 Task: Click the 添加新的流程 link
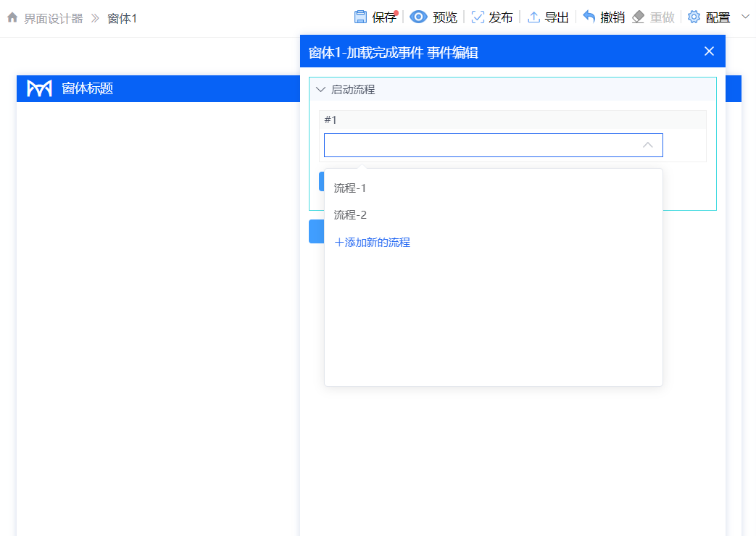[x=373, y=243]
